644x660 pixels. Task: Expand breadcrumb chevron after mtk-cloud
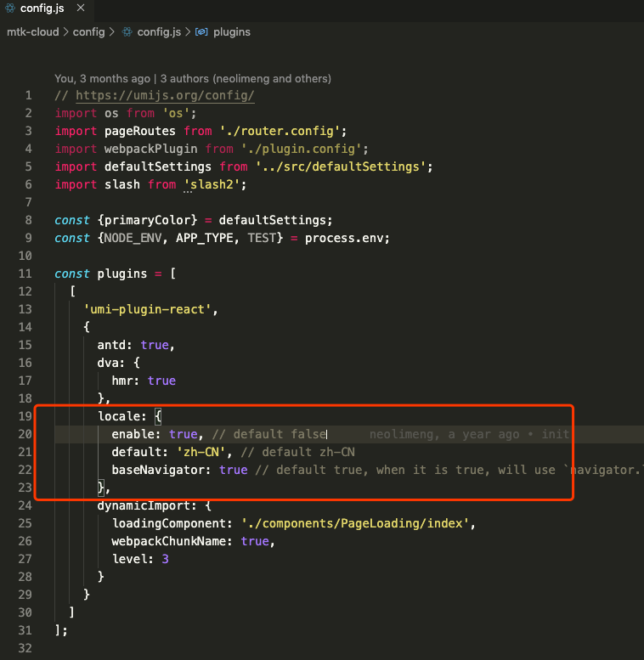pyautogui.click(x=66, y=32)
